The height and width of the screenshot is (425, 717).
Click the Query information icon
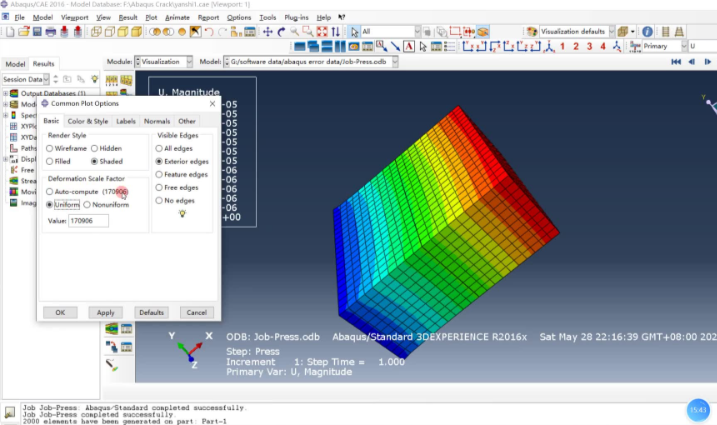pos(648,32)
